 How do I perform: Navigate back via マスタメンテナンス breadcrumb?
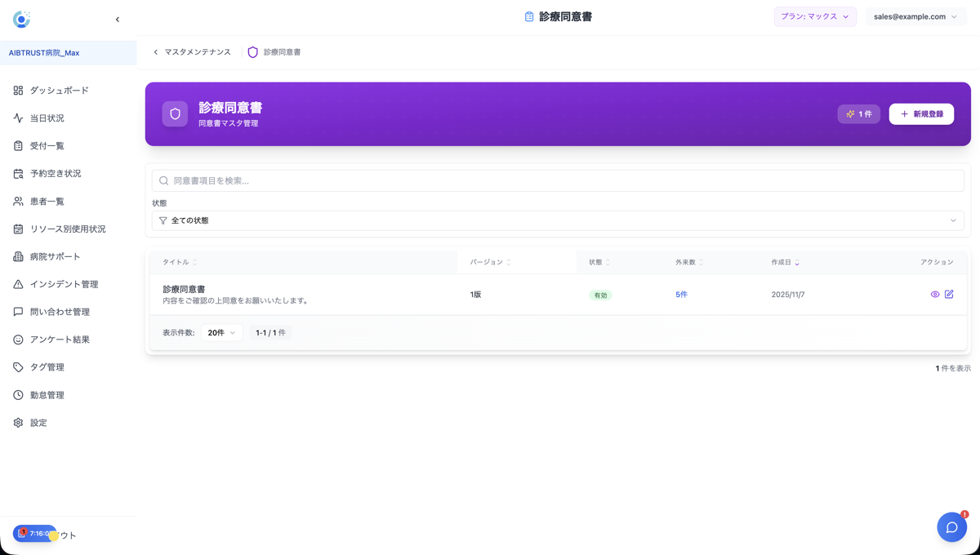click(198, 51)
